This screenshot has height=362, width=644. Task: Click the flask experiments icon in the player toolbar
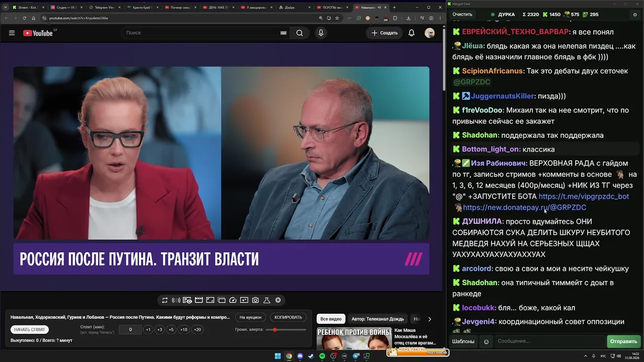pos(267,300)
